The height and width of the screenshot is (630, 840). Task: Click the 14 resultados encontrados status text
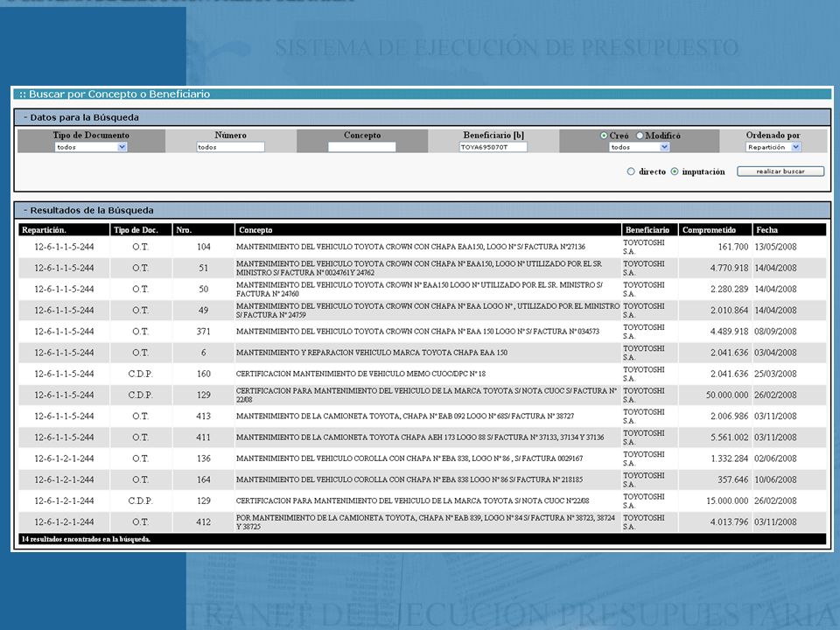point(86,540)
